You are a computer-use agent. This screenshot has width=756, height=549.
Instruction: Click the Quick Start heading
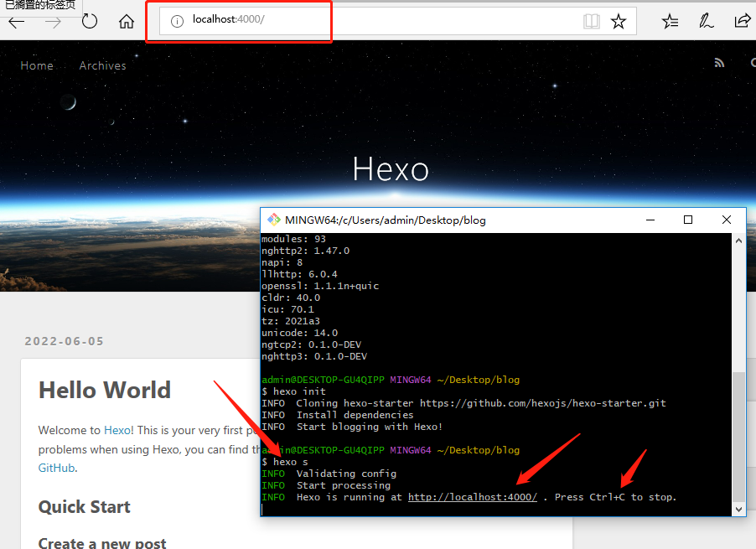[x=85, y=507]
